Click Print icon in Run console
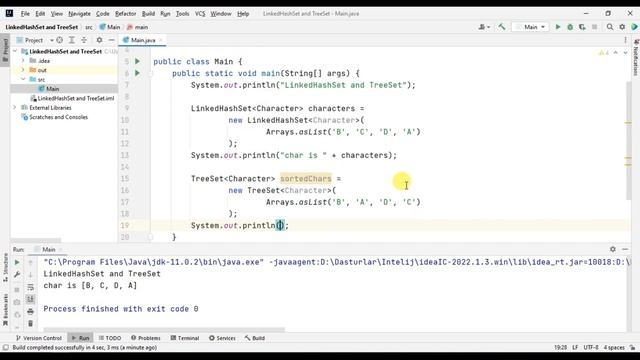Image resolution: width=640 pixels, height=360 pixels. [30, 312]
